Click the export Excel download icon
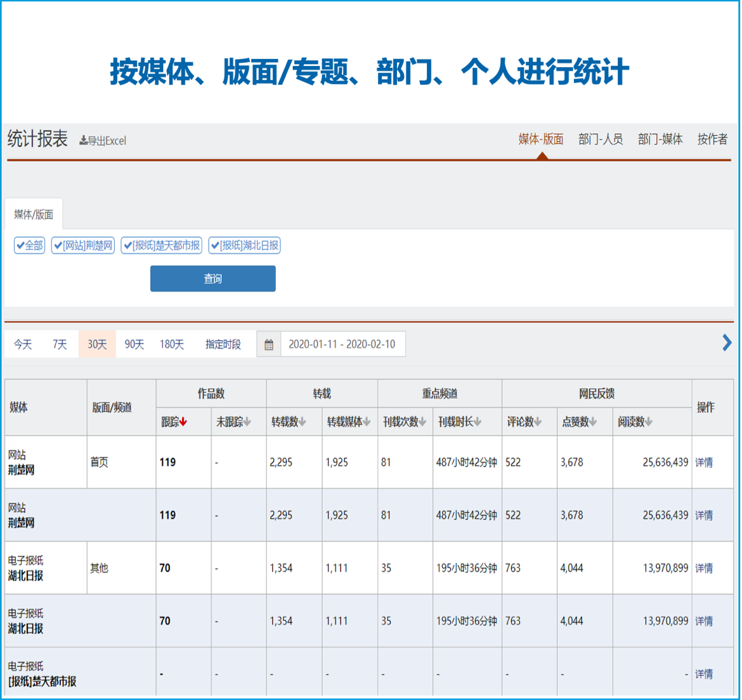The width and height of the screenshot is (742, 700). pyautogui.click(x=83, y=141)
